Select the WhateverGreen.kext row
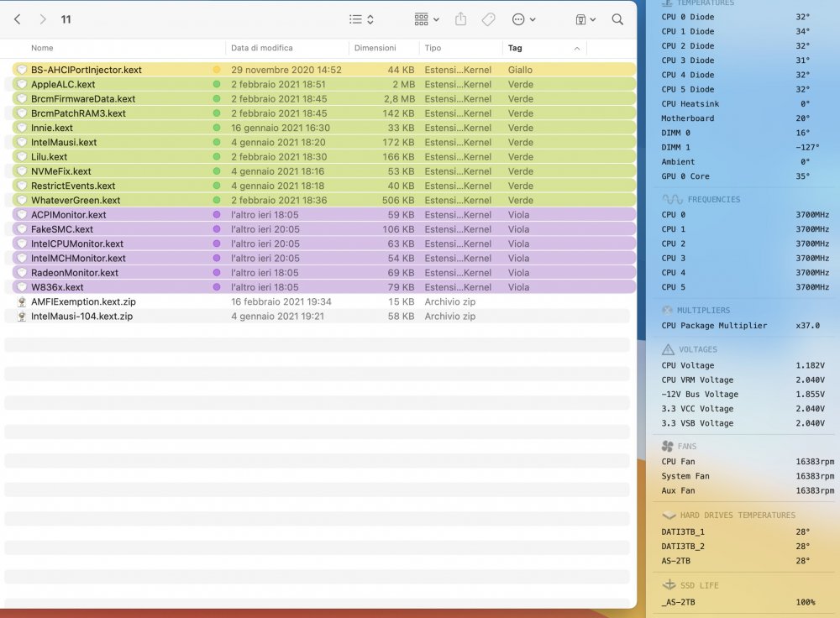 point(323,201)
